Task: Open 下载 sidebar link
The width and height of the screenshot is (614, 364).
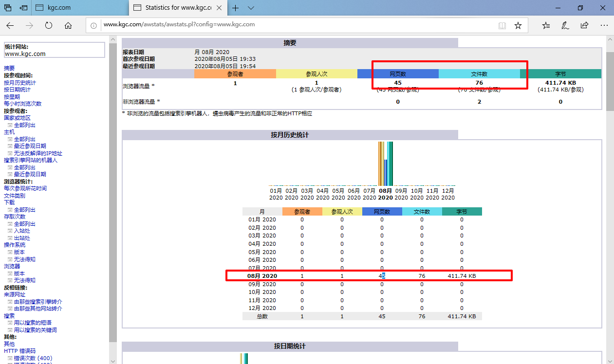Action: 9,202
